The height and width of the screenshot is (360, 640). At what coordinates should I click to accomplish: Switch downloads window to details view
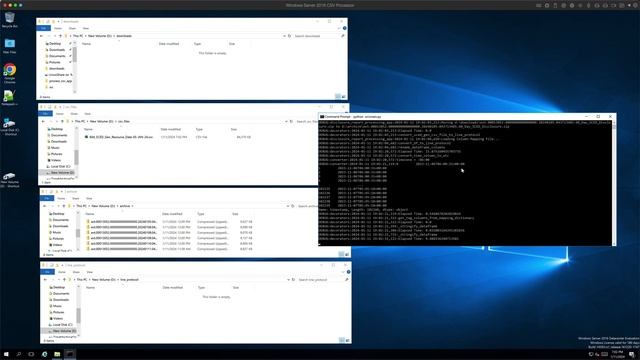[x=338, y=96]
